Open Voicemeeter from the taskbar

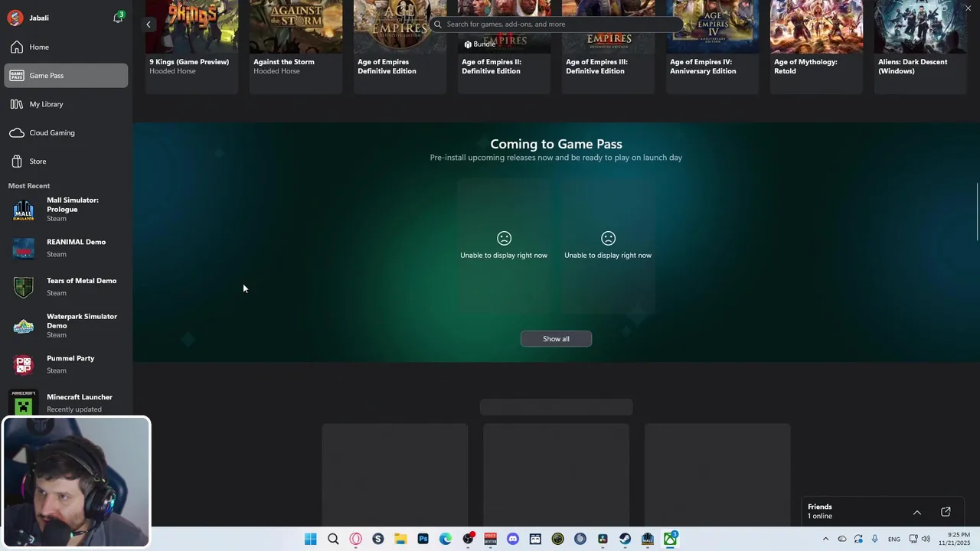490,539
